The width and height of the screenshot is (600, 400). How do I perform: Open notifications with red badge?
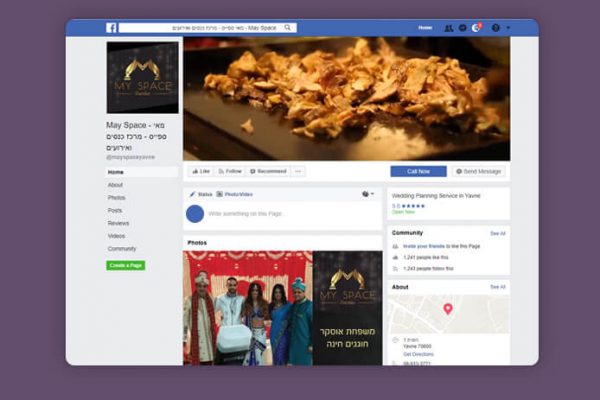[477, 28]
